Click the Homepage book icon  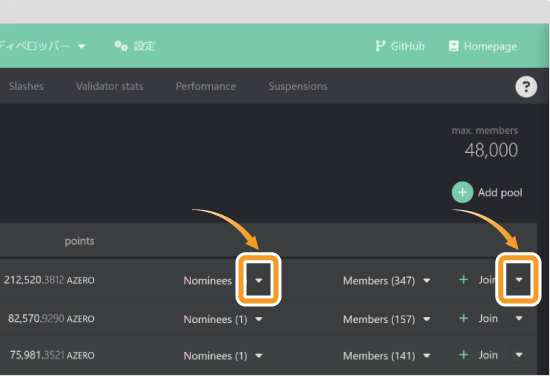pyautogui.click(x=454, y=46)
